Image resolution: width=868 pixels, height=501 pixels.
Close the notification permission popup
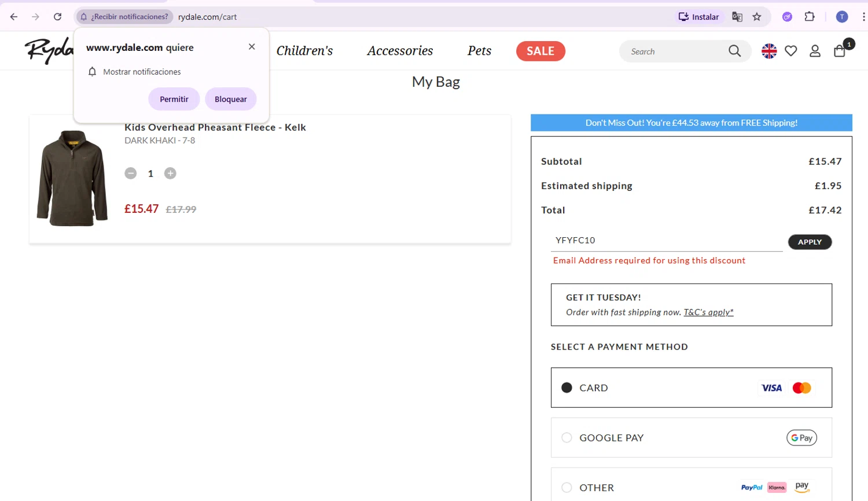click(x=252, y=47)
